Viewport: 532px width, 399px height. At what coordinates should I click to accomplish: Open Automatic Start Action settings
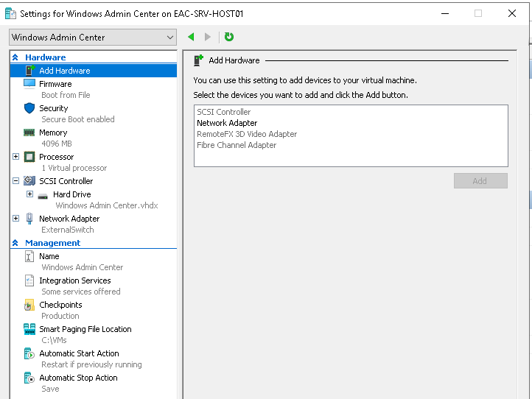click(x=79, y=353)
